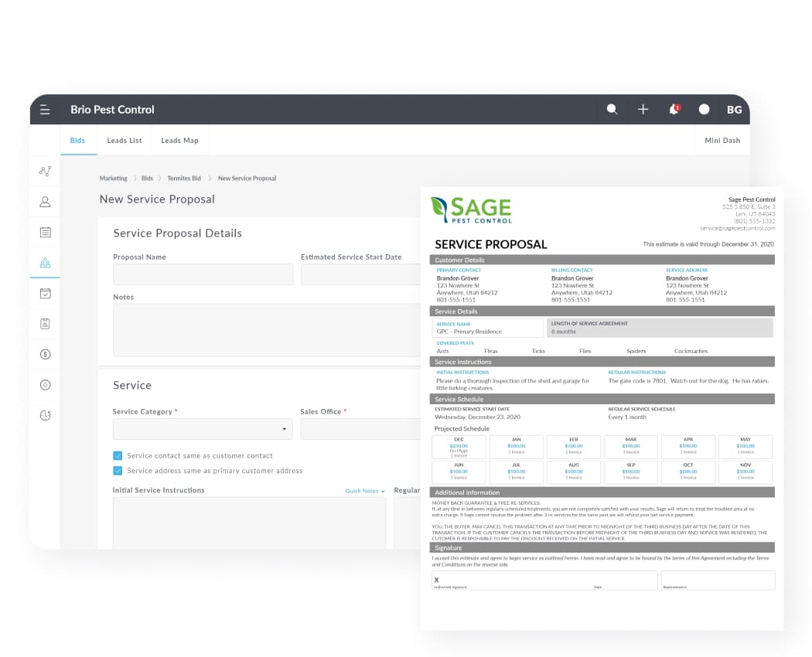This screenshot has height=657, width=812.
Task: Switch to the Bids tab
Action: [77, 141]
